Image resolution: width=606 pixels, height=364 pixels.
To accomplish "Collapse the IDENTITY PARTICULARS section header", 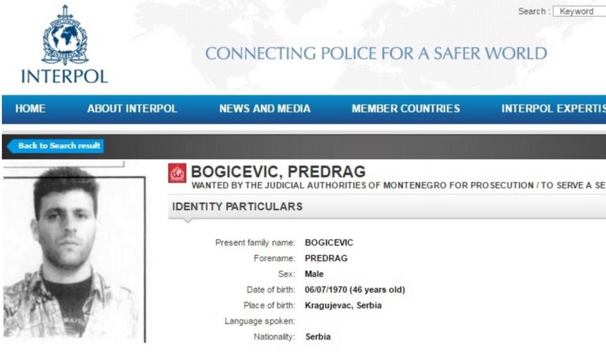I will tap(237, 207).
